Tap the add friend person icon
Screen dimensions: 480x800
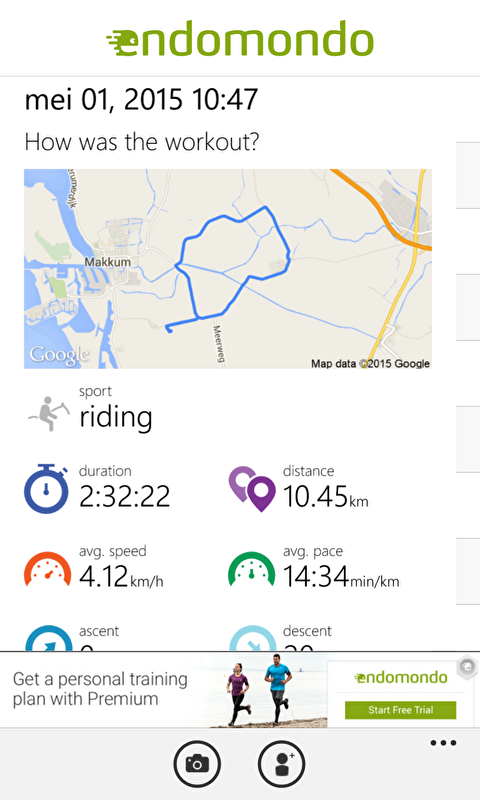coord(282,764)
